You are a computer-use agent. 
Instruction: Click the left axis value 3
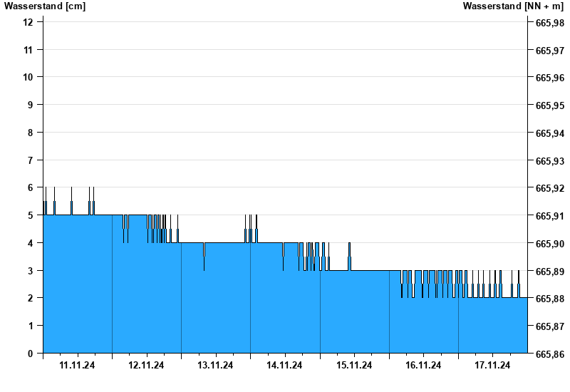pos(30,271)
